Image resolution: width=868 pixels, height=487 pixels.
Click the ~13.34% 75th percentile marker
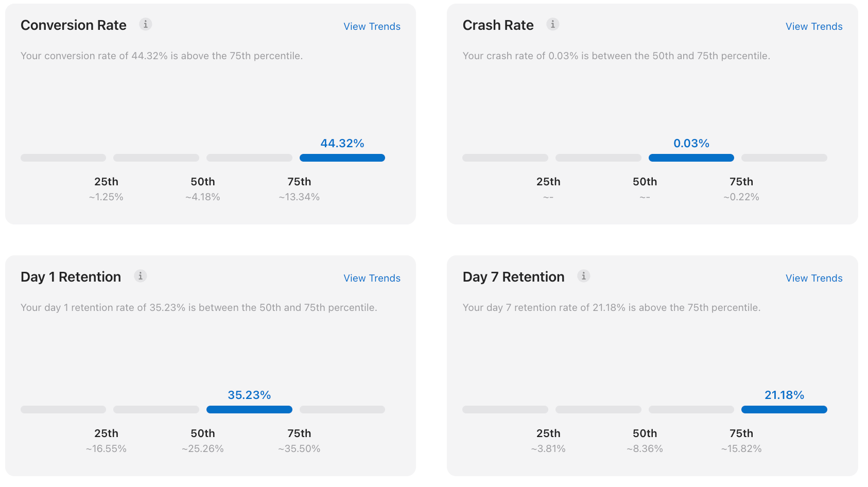tap(299, 197)
